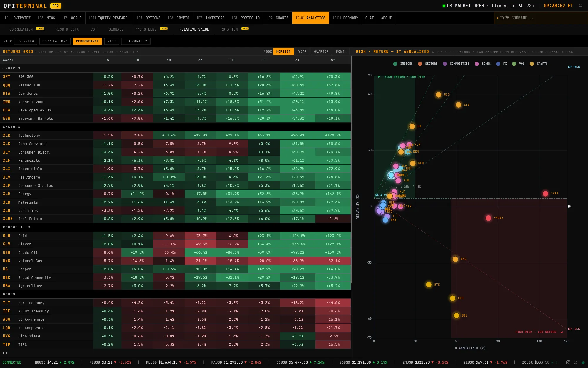Viewport: 588px width, 368px height.
Task: Switch view to Overview
Action: [x=26, y=41]
